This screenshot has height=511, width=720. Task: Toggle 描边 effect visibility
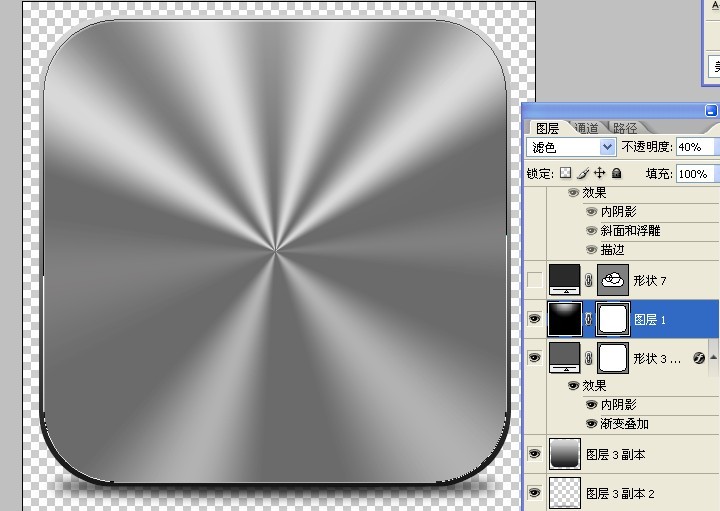pos(591,250)
